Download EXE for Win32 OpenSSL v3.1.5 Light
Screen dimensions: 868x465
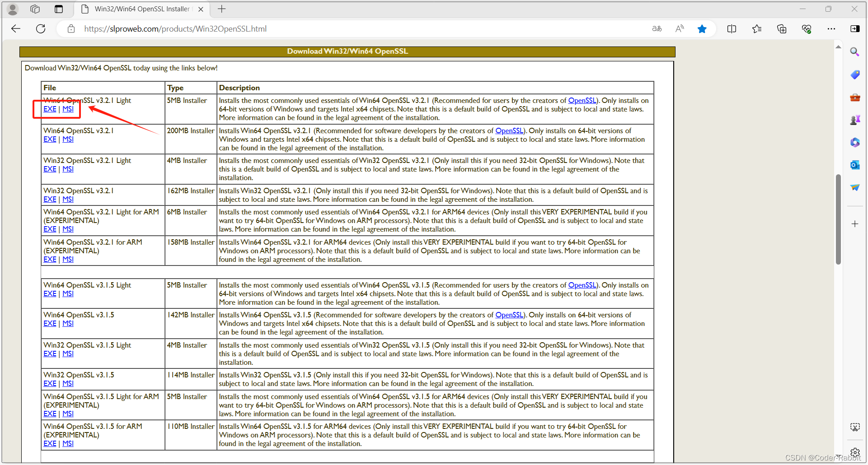pyautogui.click(x=50, y=354)
